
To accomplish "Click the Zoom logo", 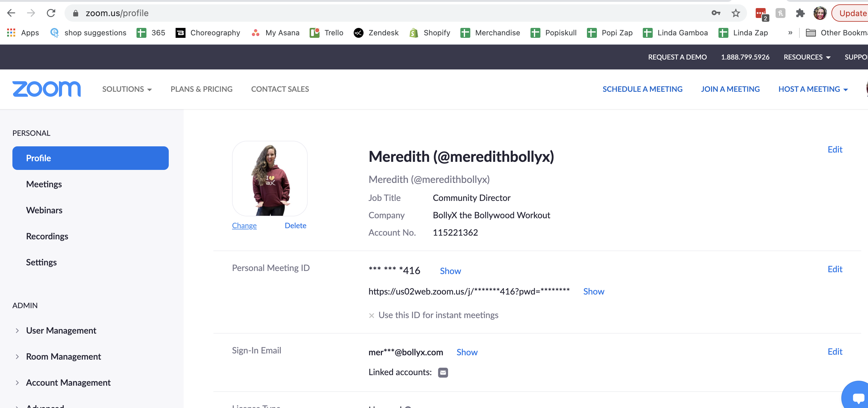I will pos(47,89).
